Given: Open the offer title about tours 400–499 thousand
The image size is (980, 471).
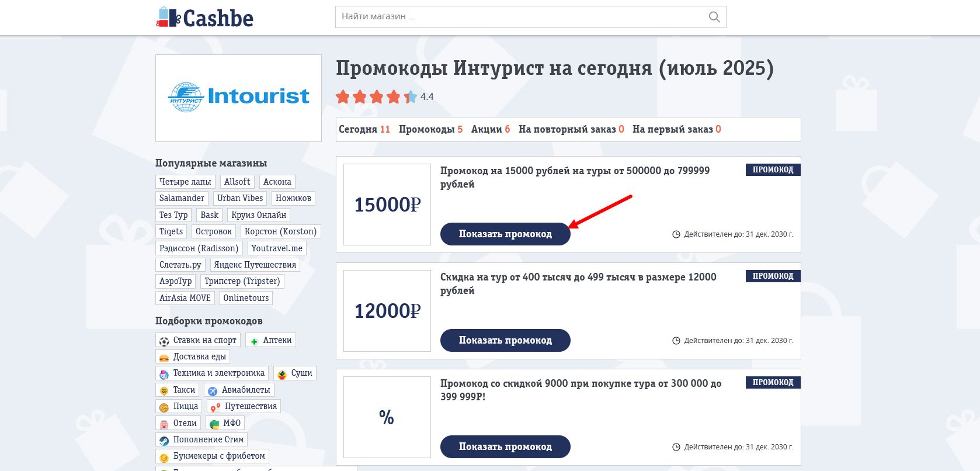Looking at the screenshot, I should [x=578, y=283].
